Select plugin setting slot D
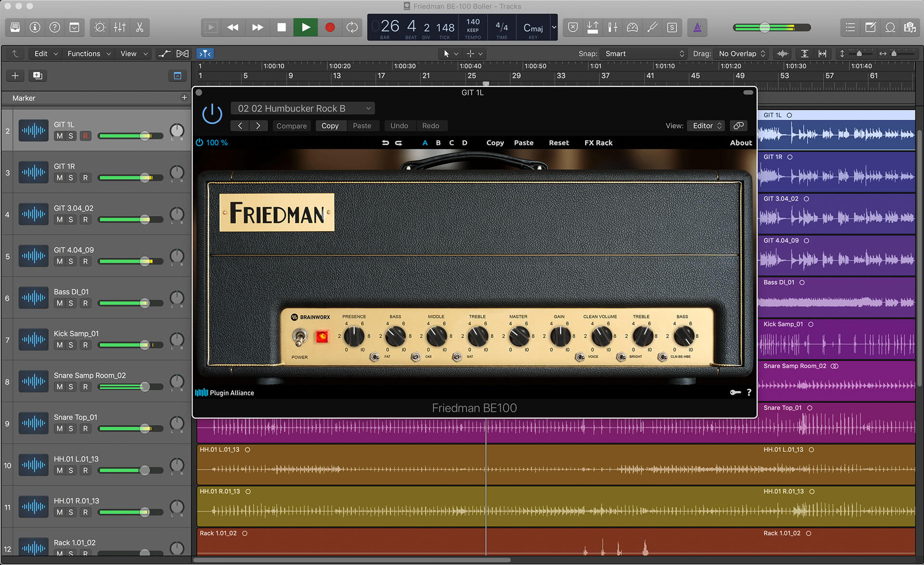The image size is (924, 565). pos(464,143)
